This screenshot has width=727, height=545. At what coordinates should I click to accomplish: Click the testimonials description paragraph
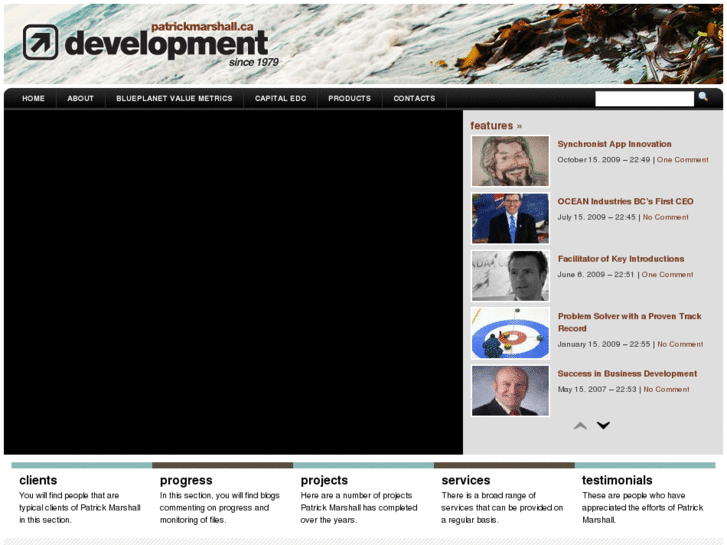click(x=643, y=508)
